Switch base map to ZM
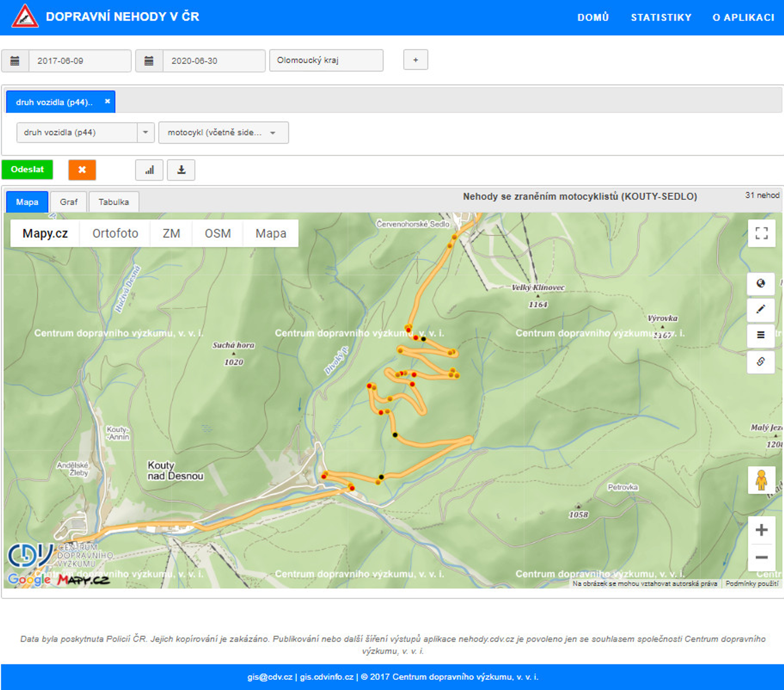 click(x=171, y=233)
